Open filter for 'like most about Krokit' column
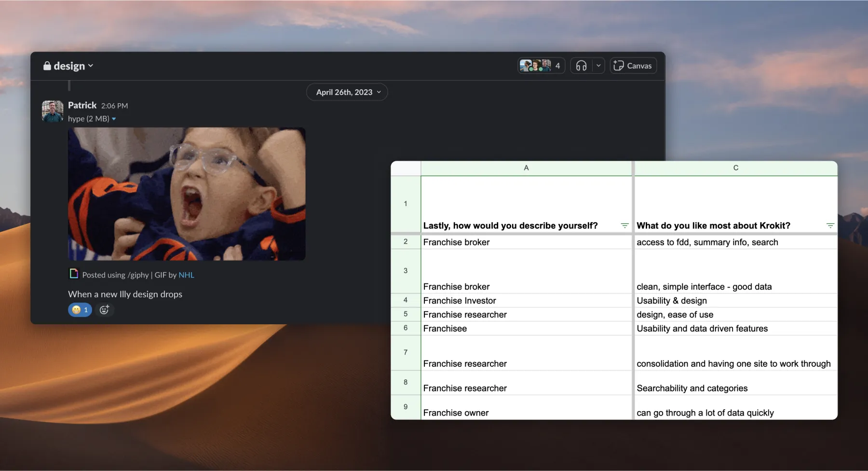The width and height of the screenshot is (868, 471). 830,225
